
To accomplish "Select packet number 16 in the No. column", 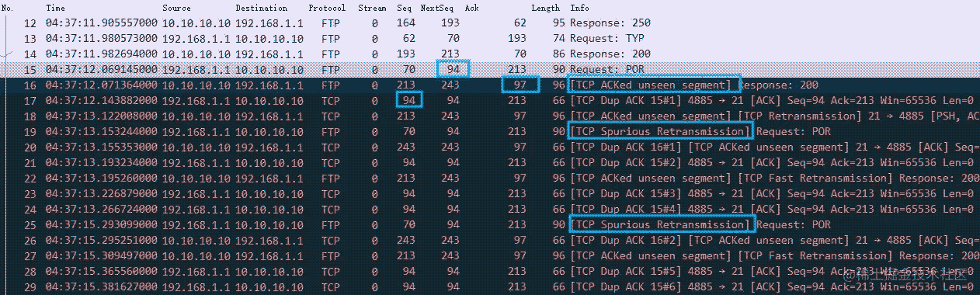I will coord(30,85).
